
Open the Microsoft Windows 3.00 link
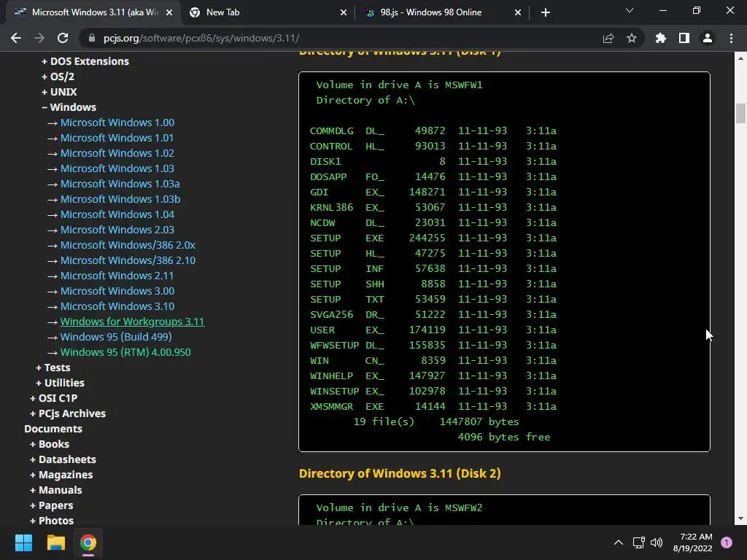coord(117,291)
